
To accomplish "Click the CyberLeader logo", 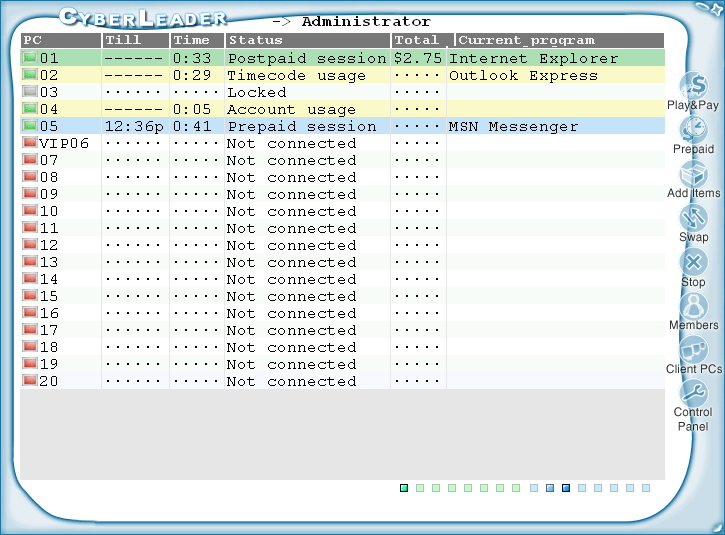I will tap(143, 18).
